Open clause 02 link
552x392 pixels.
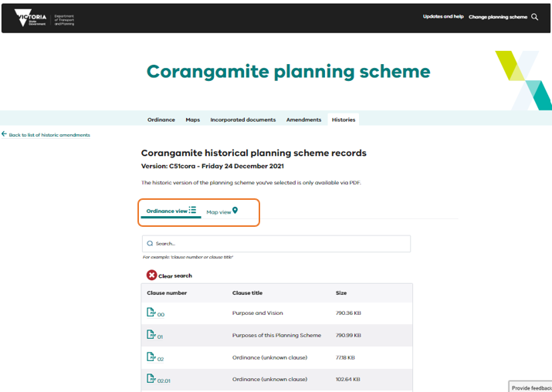pyautogui.click(x=161, y=359)
